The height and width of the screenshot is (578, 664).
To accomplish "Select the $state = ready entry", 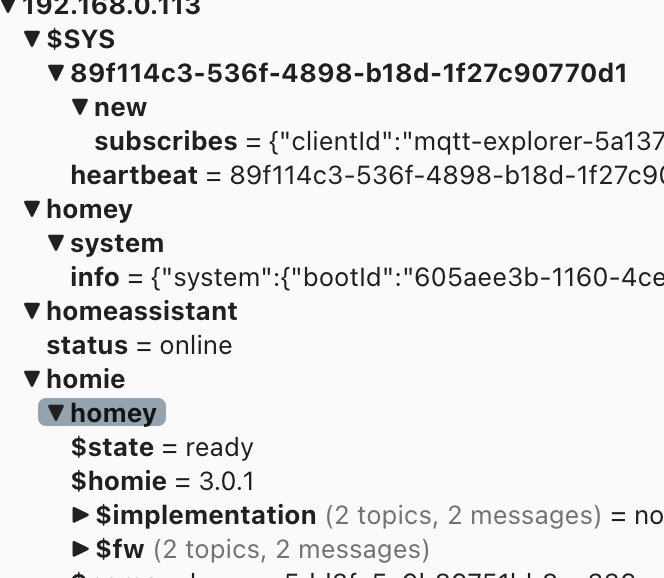I will pos(162,447).
